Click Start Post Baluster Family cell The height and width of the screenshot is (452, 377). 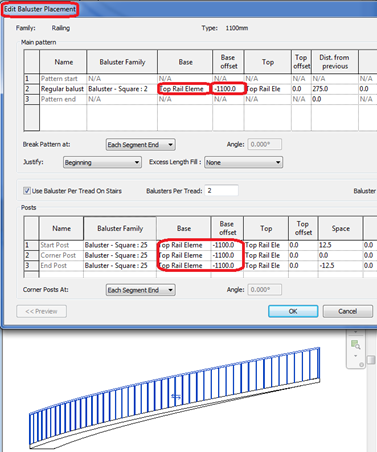[x=120, y=245]
